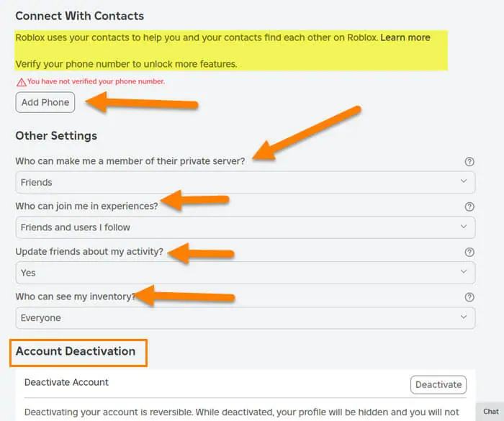Open the Learn more link
504x421 pixels.
(405, 37)
